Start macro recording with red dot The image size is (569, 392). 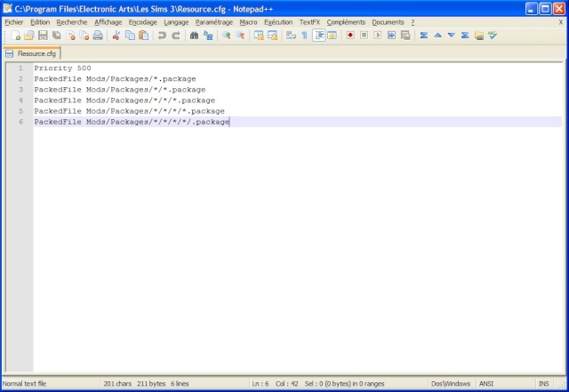(x=350, y=36)
